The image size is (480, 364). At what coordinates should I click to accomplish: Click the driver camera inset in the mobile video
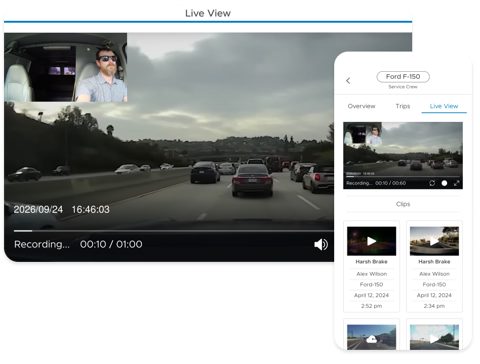pyautogui.click(x=363, y=133)
